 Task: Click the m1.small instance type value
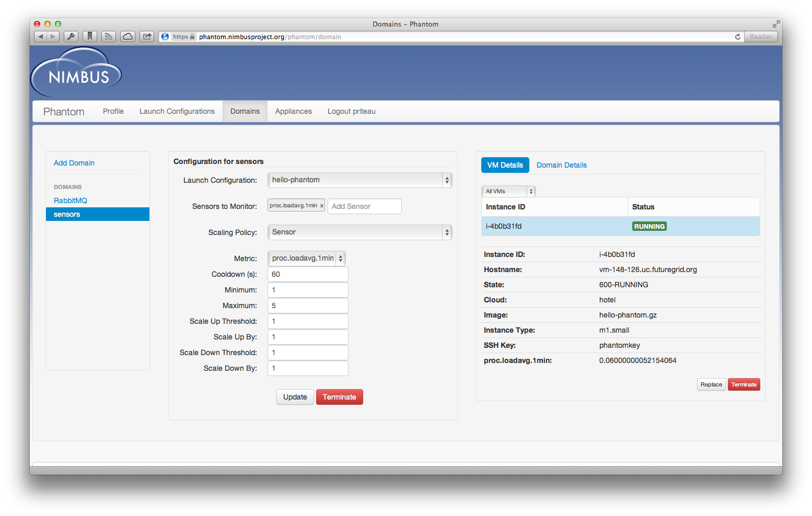point(614,330)
